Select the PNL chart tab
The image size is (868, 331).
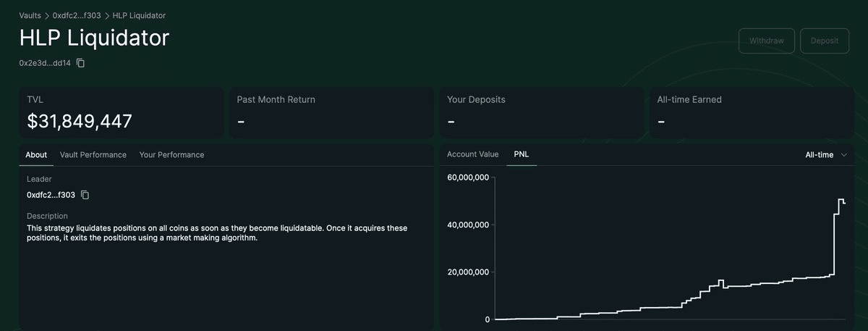coord(522,154)
